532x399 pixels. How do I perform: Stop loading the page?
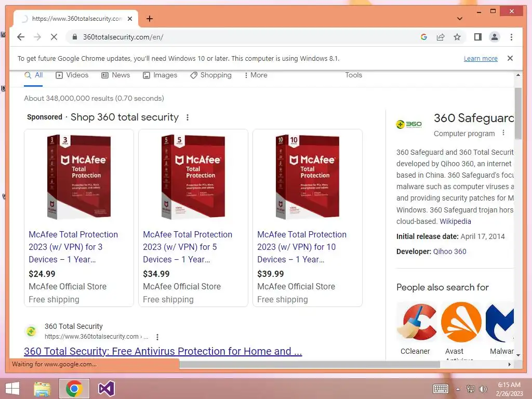[54, 37]
